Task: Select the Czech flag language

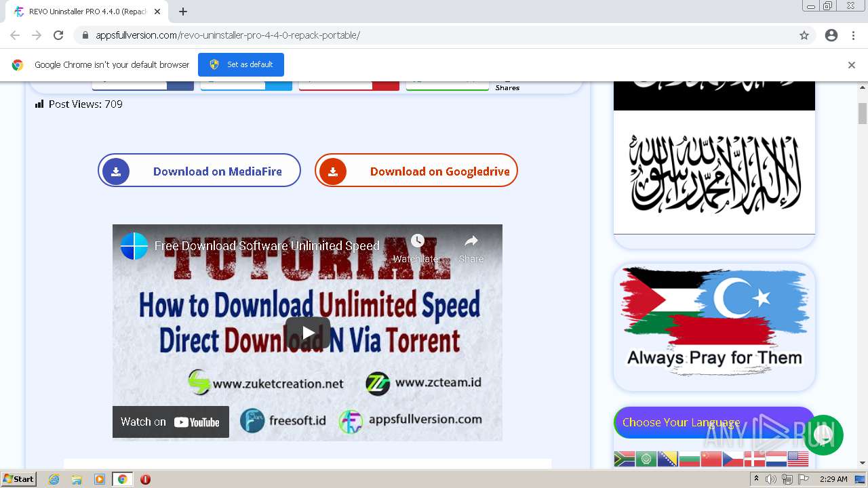Action: (732, 459)
